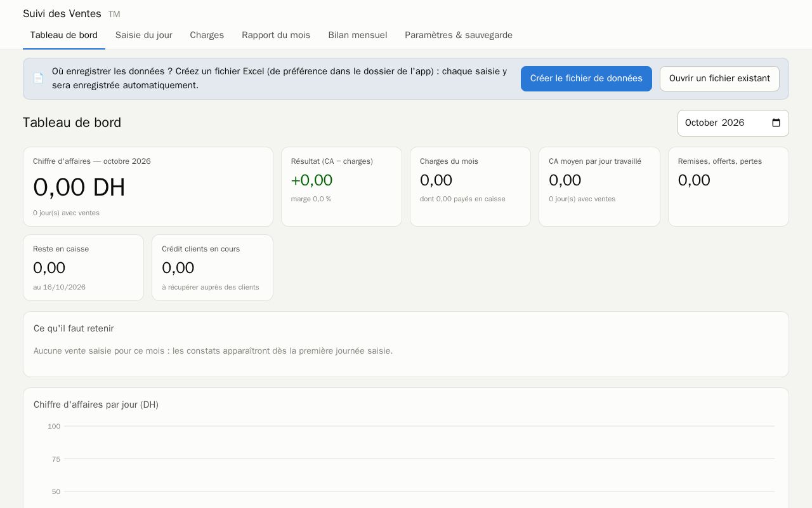Click Créer le fichier de données button

pos(586,79)
